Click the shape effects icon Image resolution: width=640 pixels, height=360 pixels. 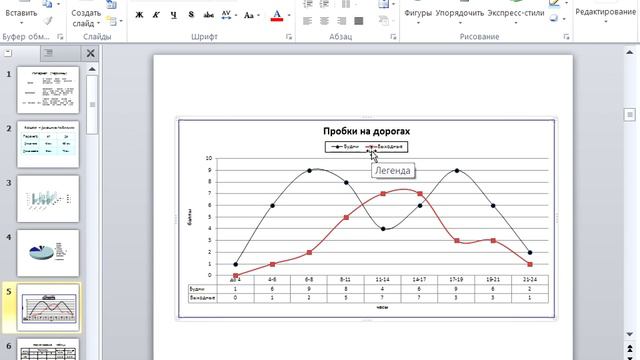pos(554,18)
